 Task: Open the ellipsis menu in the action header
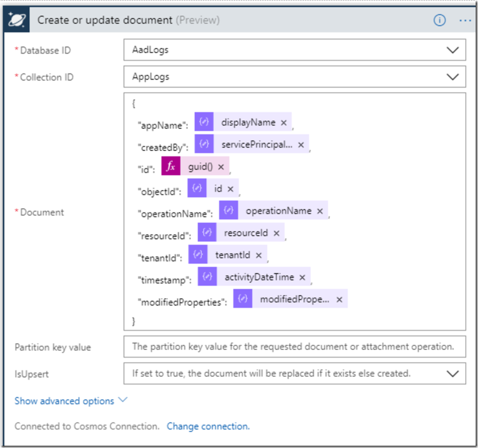(x=465, y=20)
